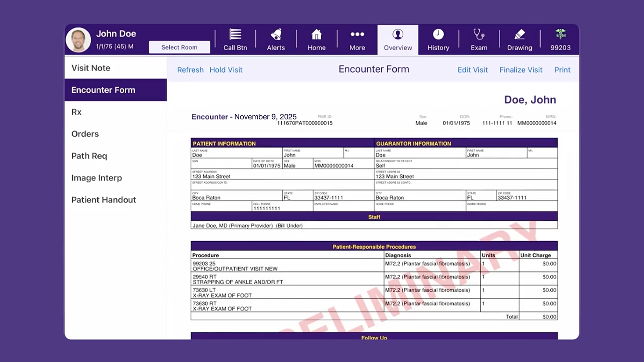Open the Rx section

(x=77, y=112)
